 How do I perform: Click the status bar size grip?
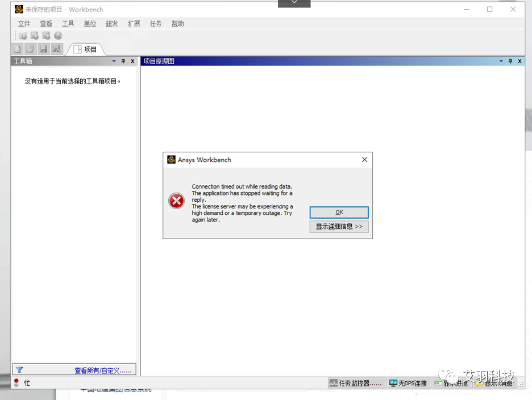click(x=521, y=385)
